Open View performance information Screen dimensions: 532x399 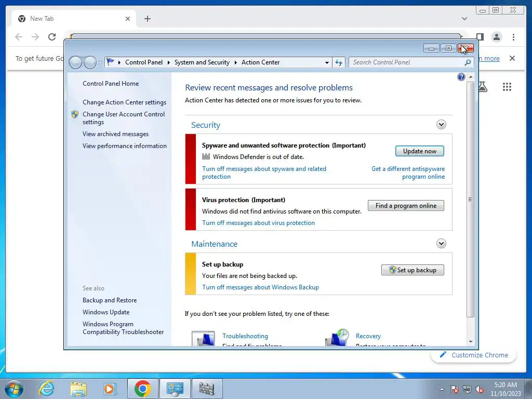125,146
